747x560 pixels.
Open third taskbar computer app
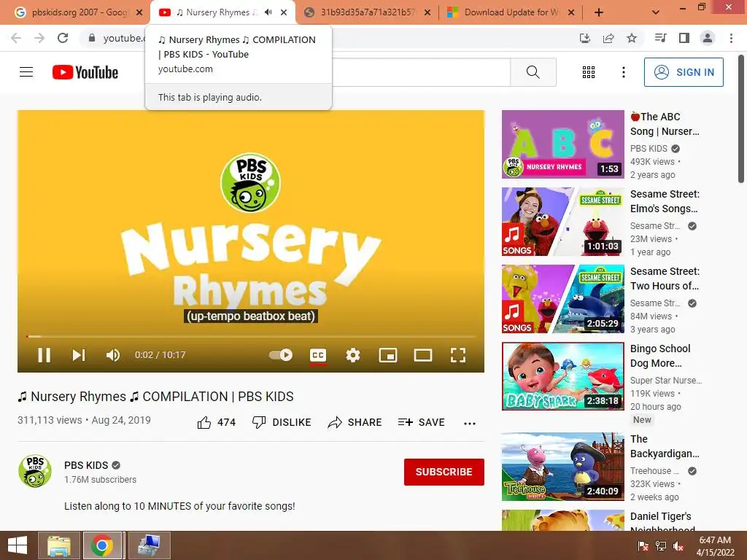149,545
